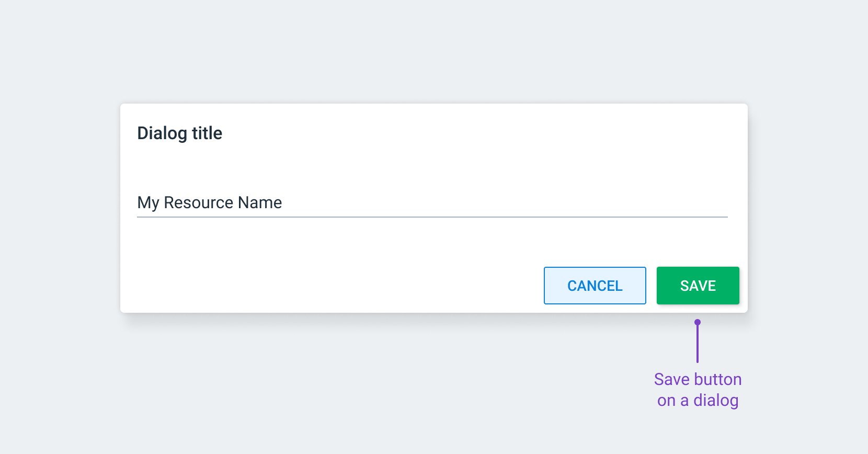Click the purple vertical annotation line
The height and width of the screenshot is (454, 868).
697,343
